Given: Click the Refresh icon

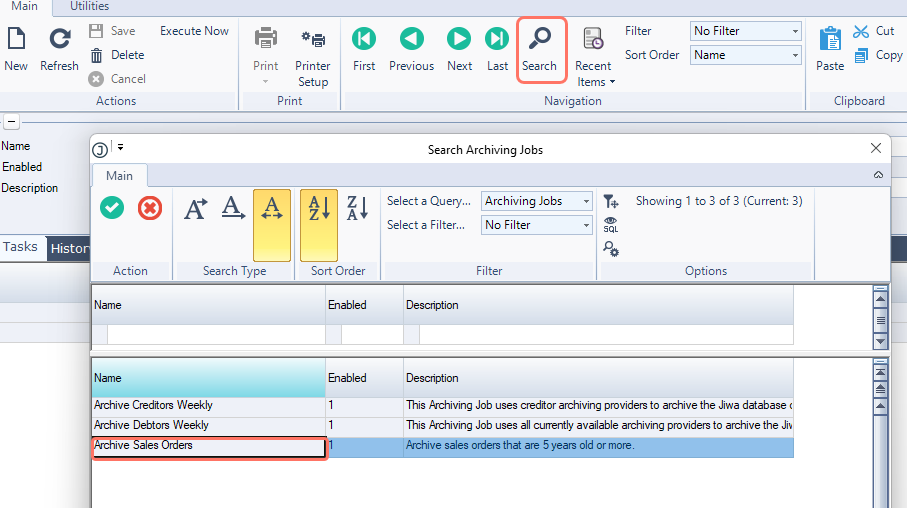Looking at the screenshot, I should tap(59, 39).
